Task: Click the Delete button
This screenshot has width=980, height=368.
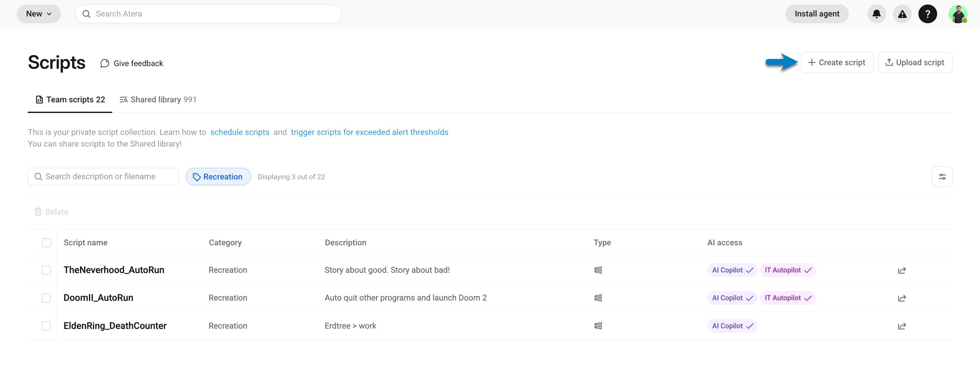Action: point(51,212)
